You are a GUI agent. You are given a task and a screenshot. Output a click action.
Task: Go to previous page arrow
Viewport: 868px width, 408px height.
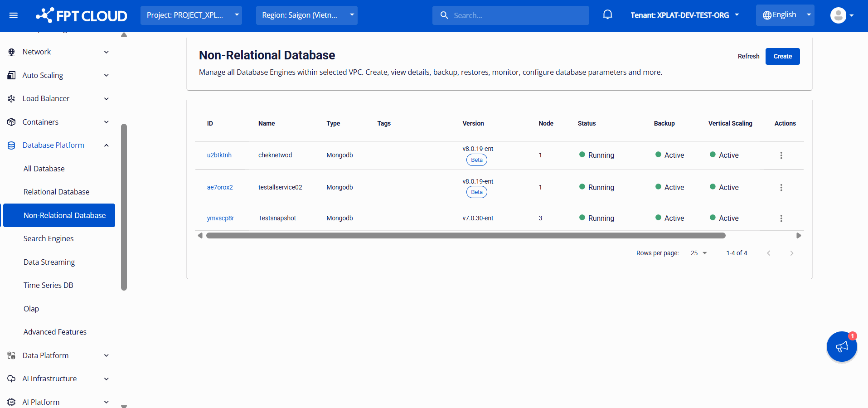(x=769, y=253)
